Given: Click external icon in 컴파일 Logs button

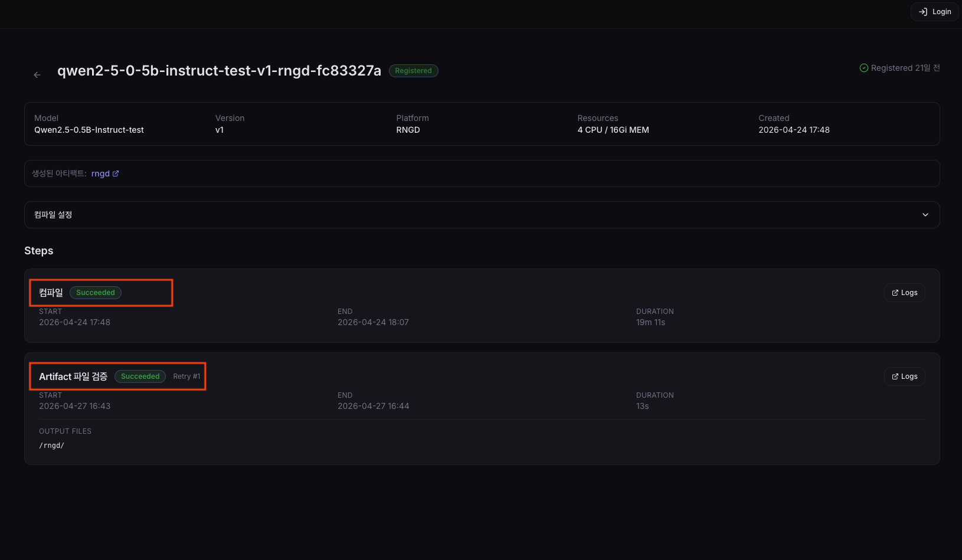Looking at the screenshot, I should pos(895,293).
